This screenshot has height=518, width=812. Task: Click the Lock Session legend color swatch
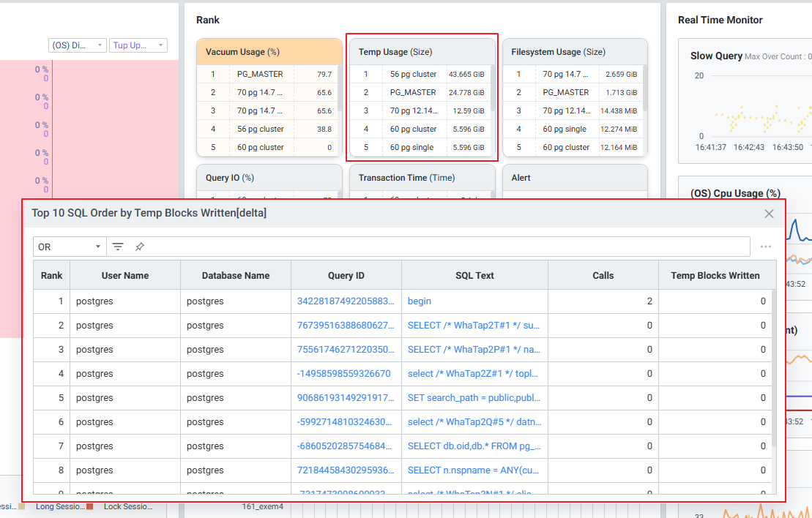90,506
